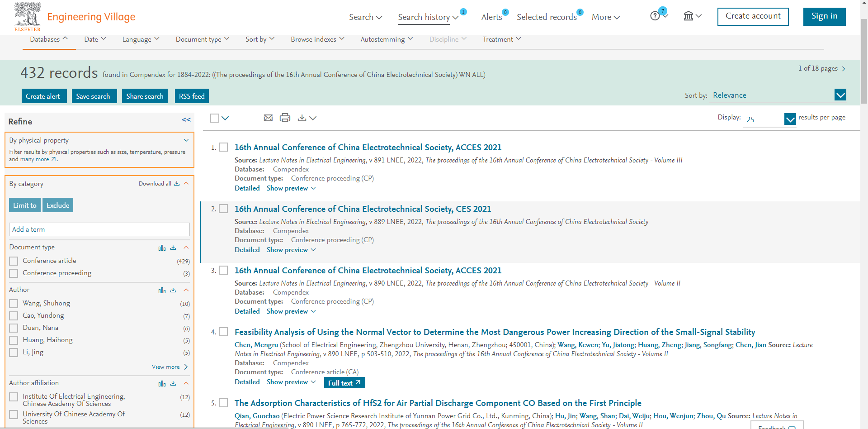
Task: Select all results checkbox in toolbar
Action: 215,118
